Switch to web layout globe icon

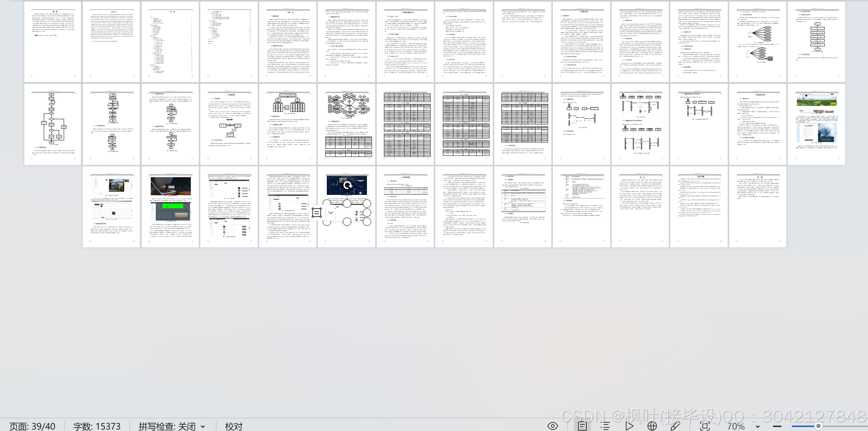(652, 426)
